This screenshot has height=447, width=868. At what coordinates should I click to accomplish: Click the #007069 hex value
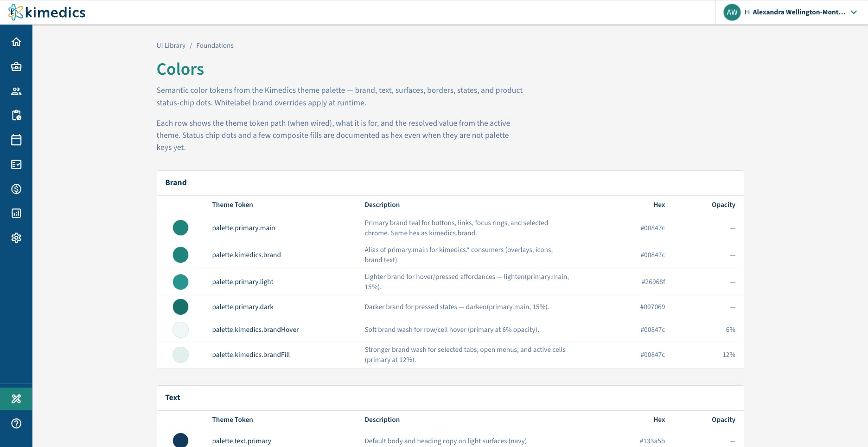[x=653, y=307]
